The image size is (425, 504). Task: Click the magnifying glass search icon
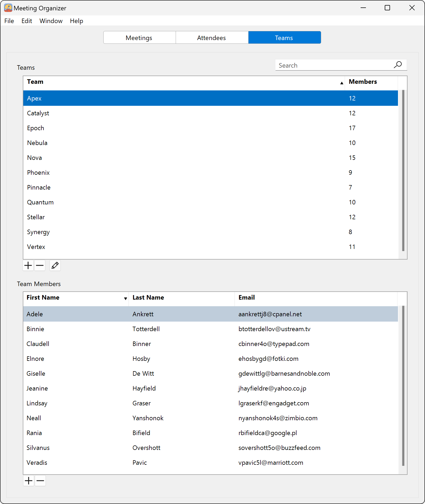pyautogui.click(x=398, y=65)
